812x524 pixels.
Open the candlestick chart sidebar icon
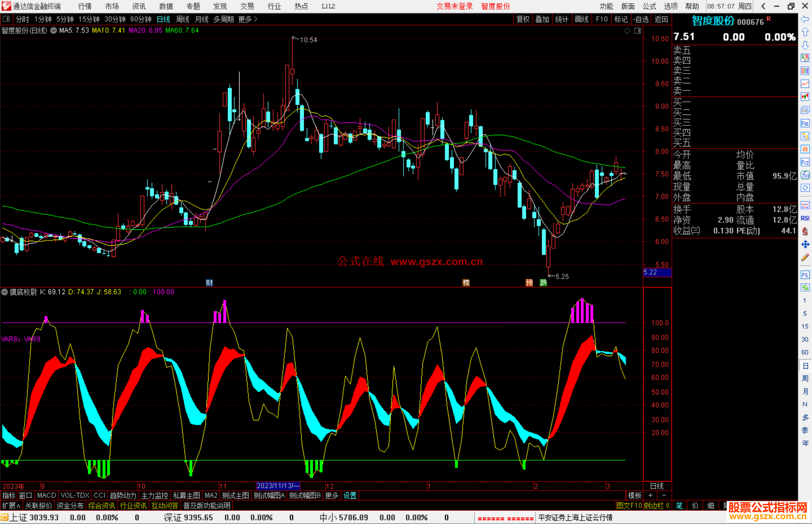pyautogui.click(x=805, y=97)
